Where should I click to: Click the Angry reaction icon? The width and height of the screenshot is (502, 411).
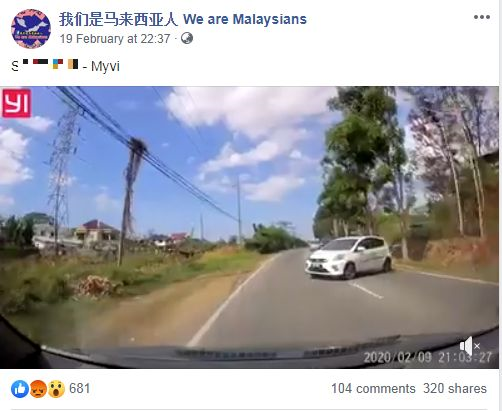pos(38,389)
